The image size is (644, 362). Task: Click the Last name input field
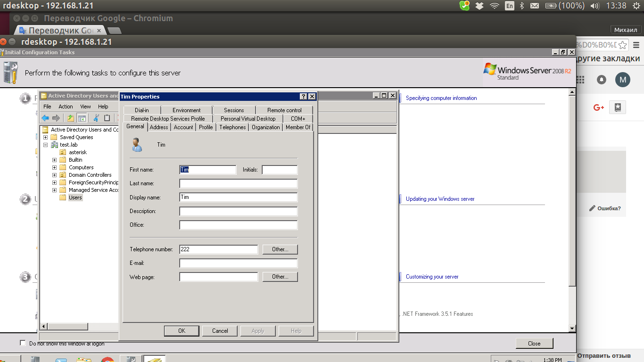click(238, 184)
